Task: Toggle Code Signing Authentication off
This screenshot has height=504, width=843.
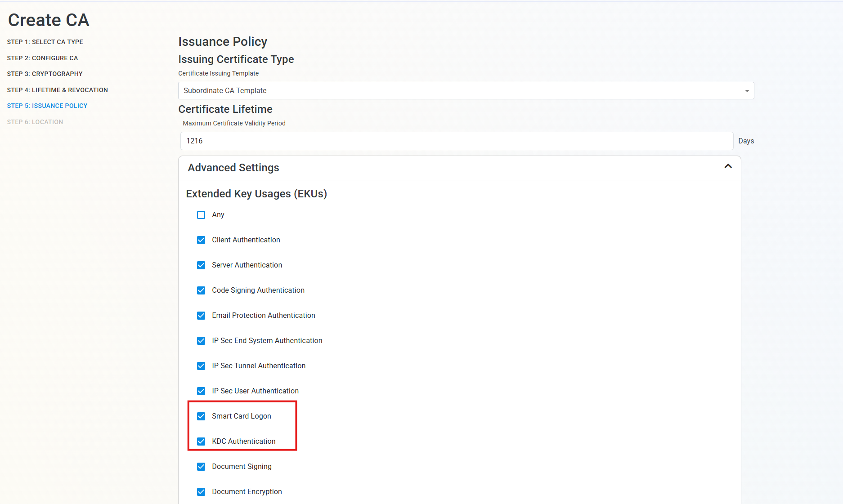Action: [x=201, y=290]
